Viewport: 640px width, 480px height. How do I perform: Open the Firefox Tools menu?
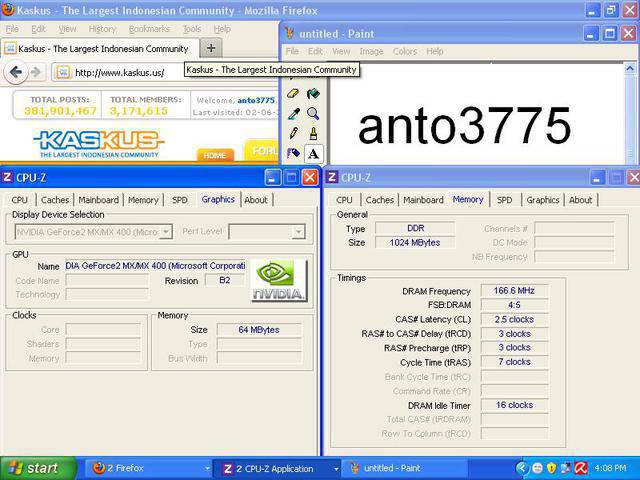(x=192, y=29)
